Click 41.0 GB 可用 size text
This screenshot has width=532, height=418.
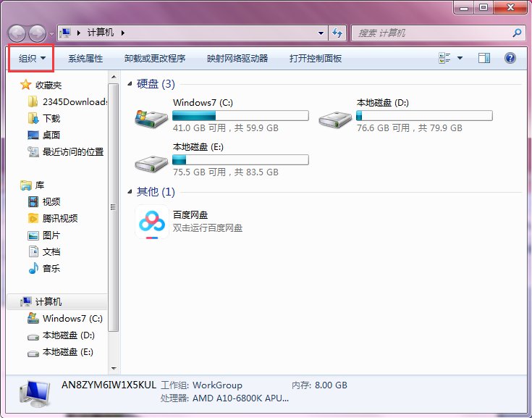point(226,128)
